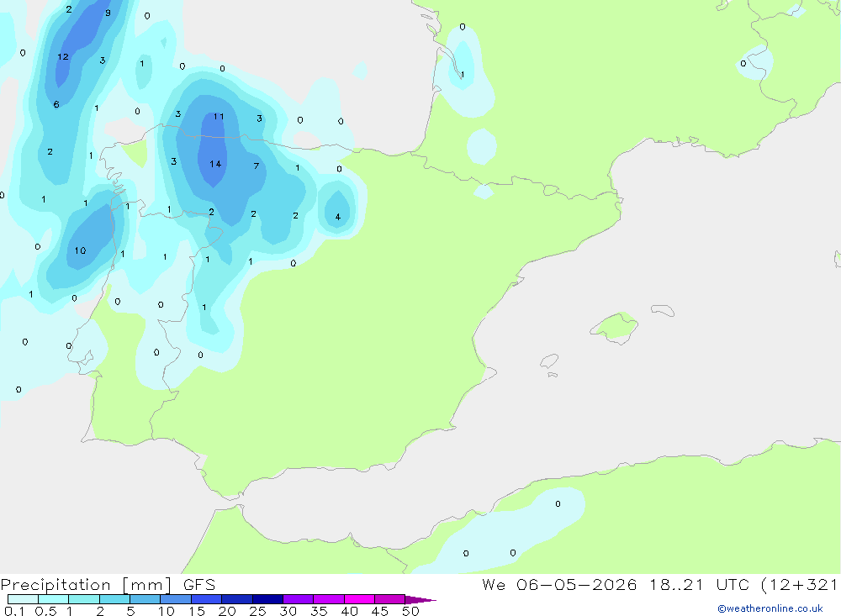841x616 pixels.
Task: Select the 40–45 mm magenta legend swatch
Action: point(359,599)
